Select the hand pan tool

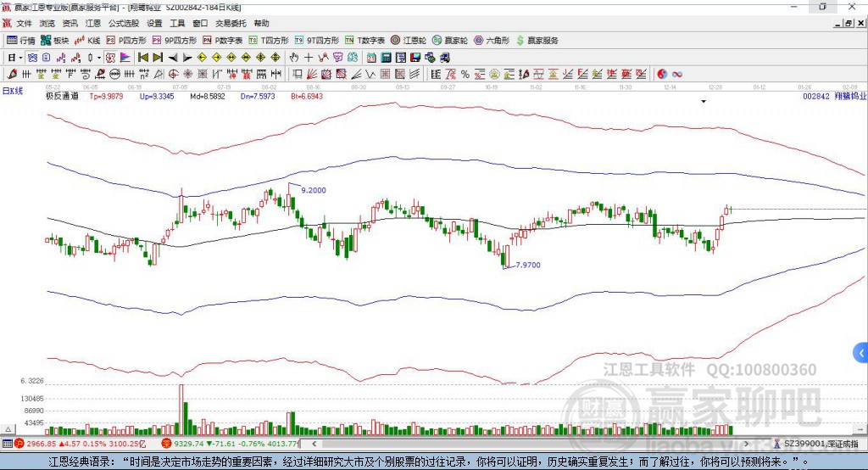point(294,58)
